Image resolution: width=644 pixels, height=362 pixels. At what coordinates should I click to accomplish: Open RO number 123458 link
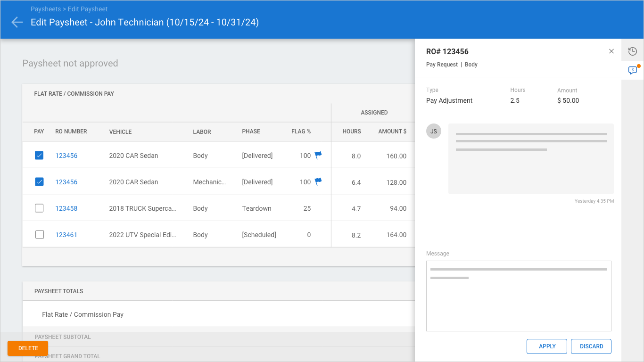pos(66,208)
